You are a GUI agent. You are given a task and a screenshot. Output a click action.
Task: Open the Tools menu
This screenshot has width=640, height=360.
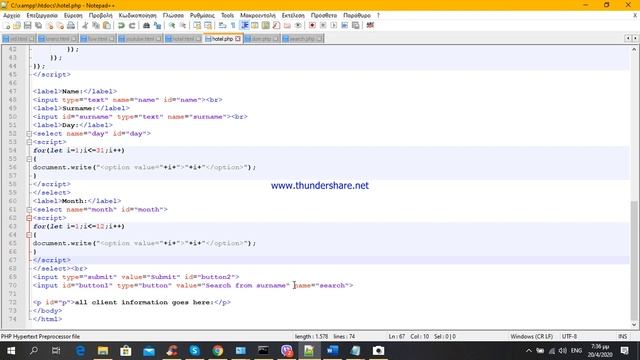pos(227,15)
